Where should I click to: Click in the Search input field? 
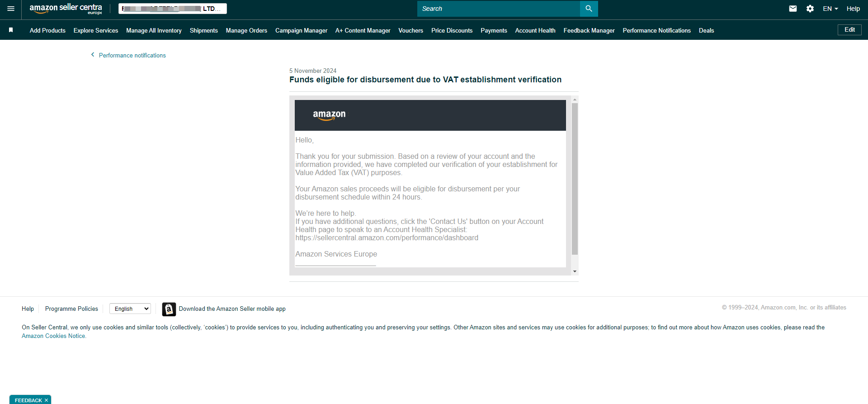click(x=498, y=9)
